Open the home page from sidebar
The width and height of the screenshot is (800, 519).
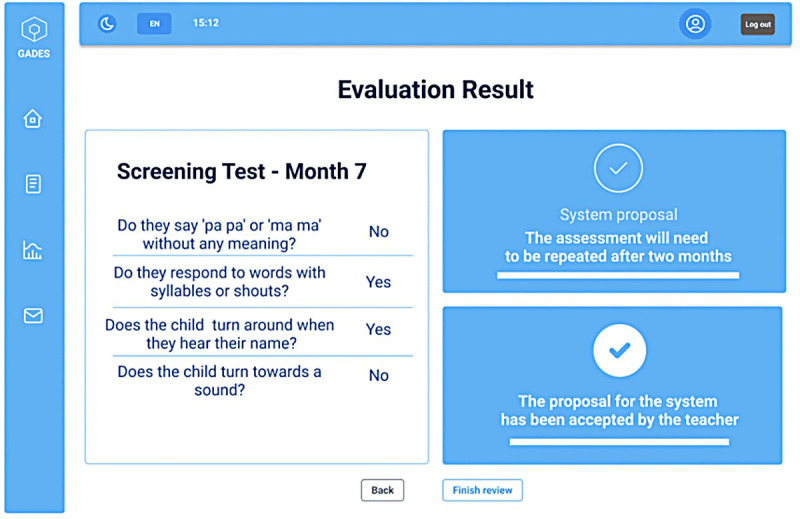pyautogui.click(x=33, y=119)
